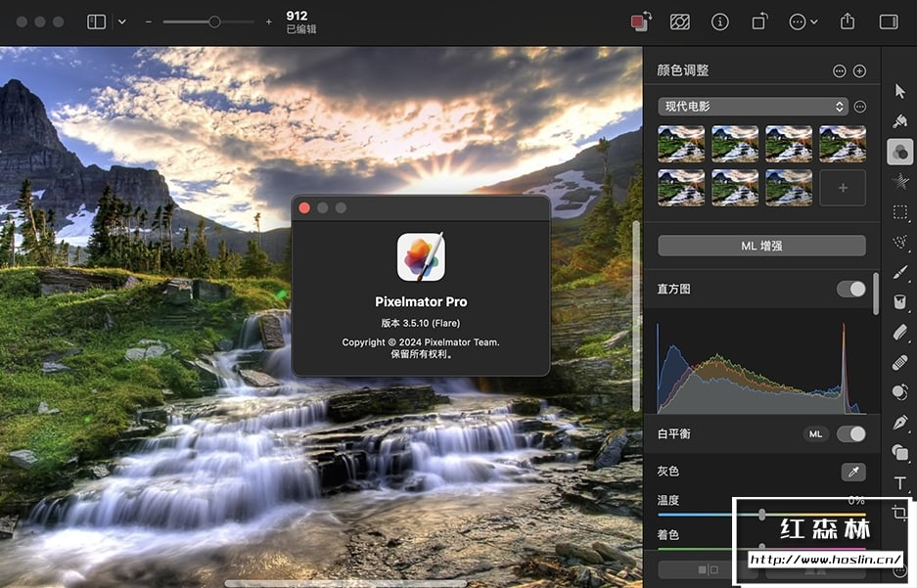917x588 pixels.
Task: Select the Clone circle tool
Action: (900, 392)
